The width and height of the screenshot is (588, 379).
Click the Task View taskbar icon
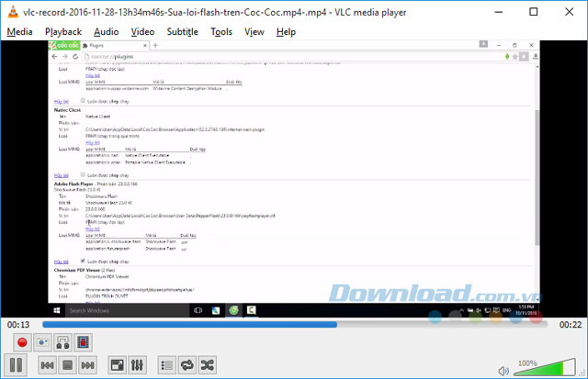pos(198,310)
